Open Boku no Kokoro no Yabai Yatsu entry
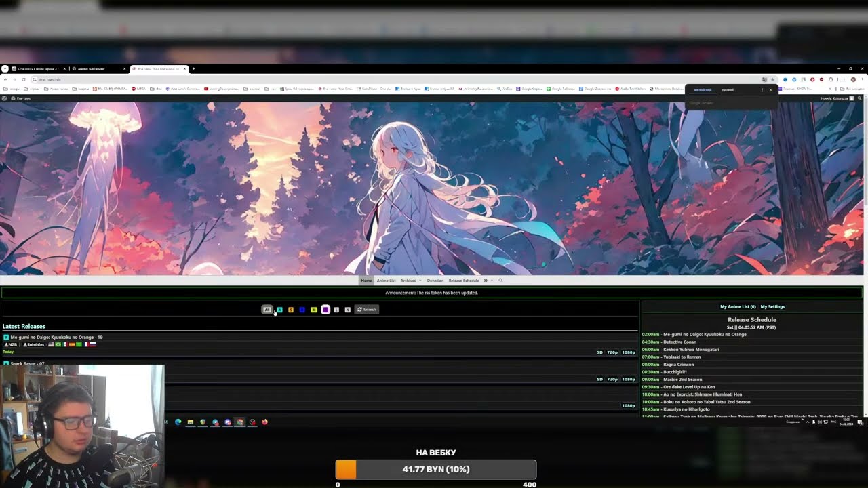Image resolution: width=868 pixels, height=488 pixels. [x=707, y=402]
